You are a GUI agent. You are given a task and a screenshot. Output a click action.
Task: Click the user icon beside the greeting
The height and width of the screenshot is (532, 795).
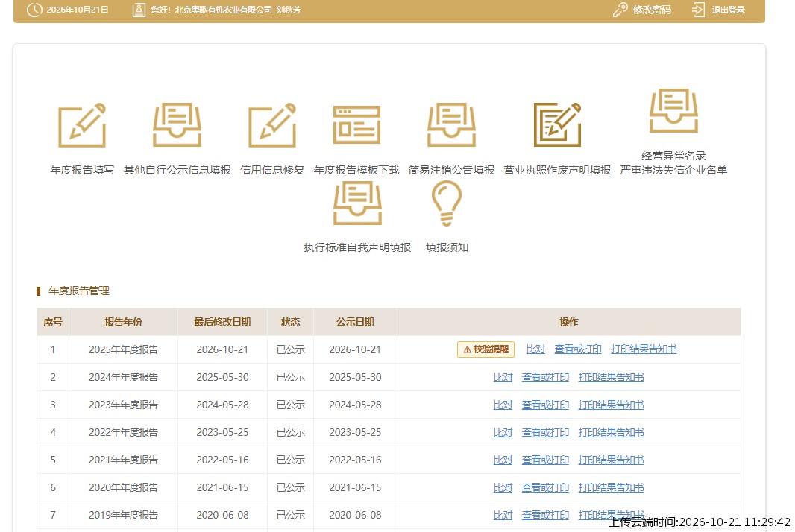click(139, 10)
